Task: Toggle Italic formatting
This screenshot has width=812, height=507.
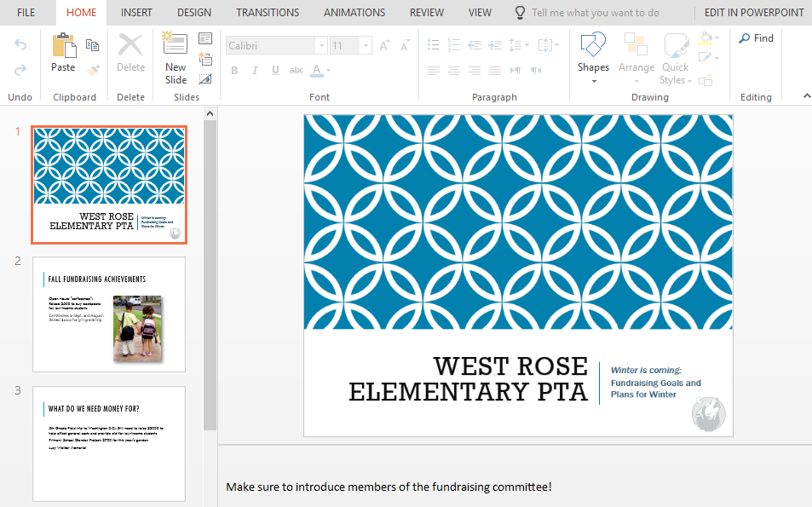Action: [255, 71]
